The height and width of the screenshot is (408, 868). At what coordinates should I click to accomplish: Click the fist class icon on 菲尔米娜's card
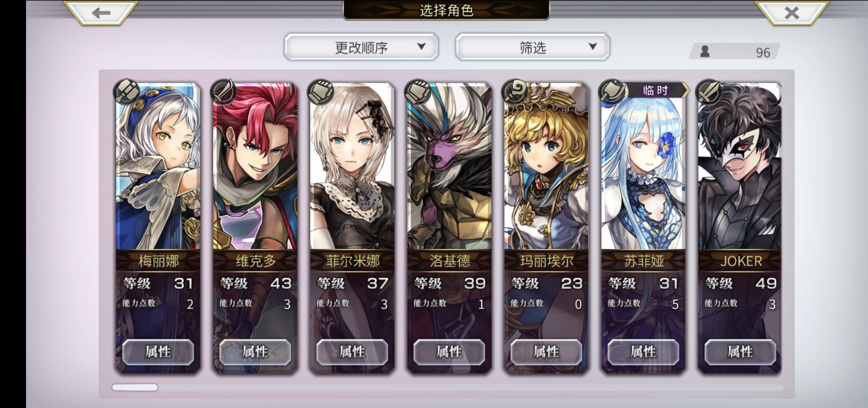coord(320,92)
